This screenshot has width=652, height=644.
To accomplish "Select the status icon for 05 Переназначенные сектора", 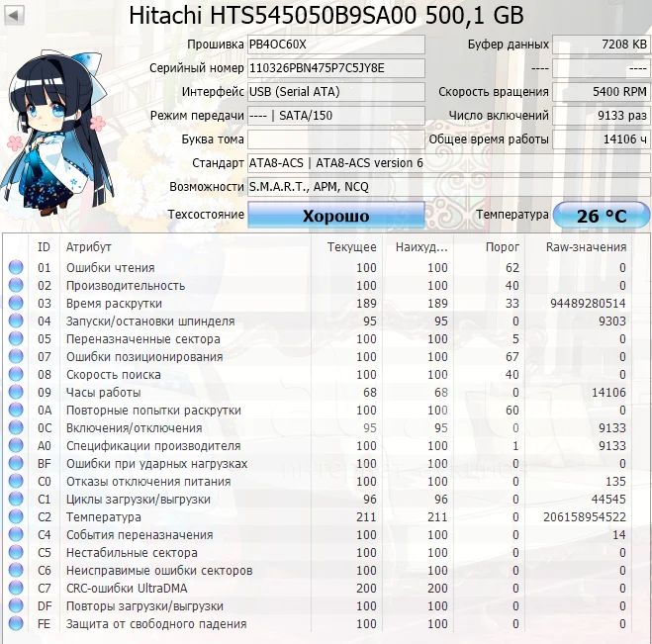I will [x=16, y=339].
